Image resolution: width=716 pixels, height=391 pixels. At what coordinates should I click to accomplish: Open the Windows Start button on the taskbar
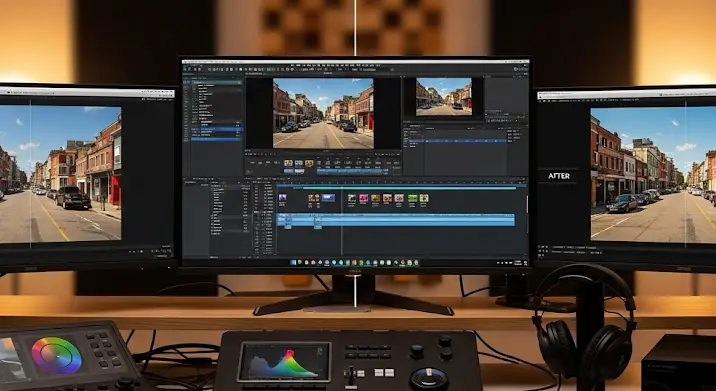pyautogui.click(x=293, y=263)
